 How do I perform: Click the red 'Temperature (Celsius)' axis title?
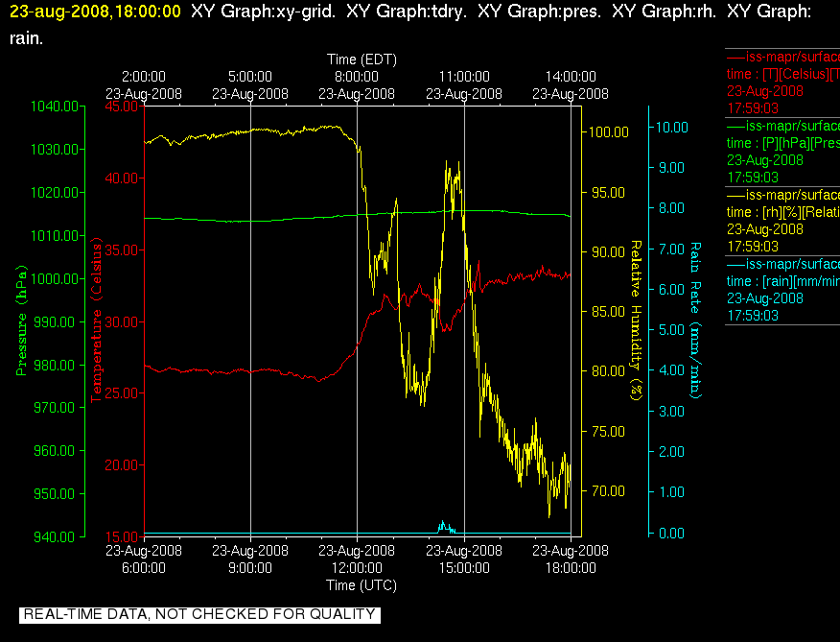point(97,322)
